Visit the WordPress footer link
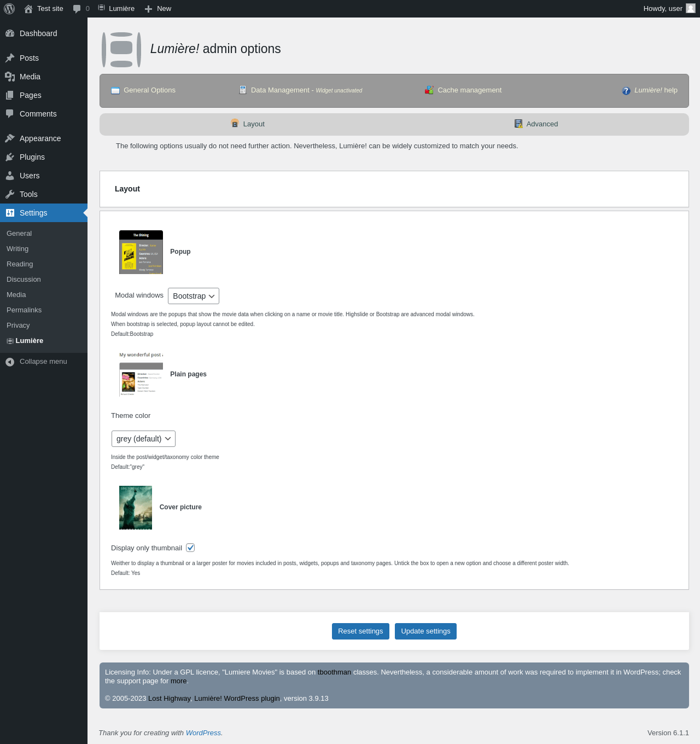This screenshot has height=744, width=700. pos(203,733)
